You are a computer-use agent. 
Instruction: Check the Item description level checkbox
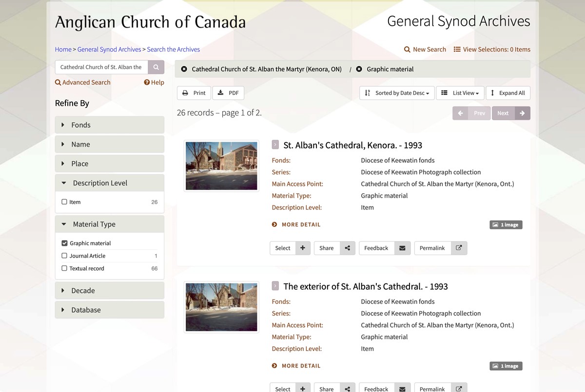tap(64, 202)
